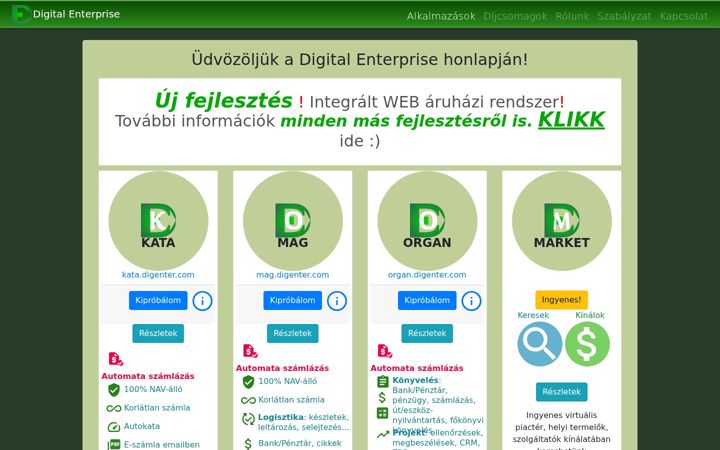Click Részletek in the MAG card
Viewport: 720px width, 450px height.
(x=292, y=333)
